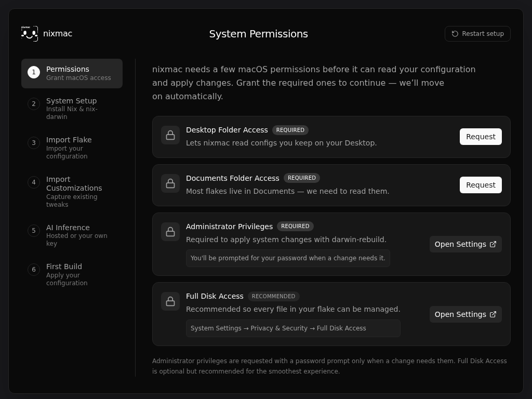Request Documents Folder Access
This screenshot has width=532, height=399.
click(481, 185)
